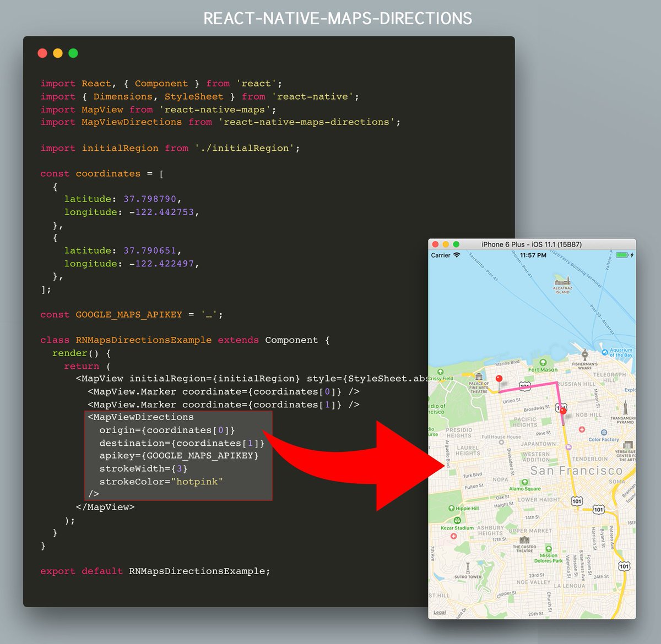661x644 pixels.
Task: Tap the 101 highway shield near Marina
Action: [525, 386]
